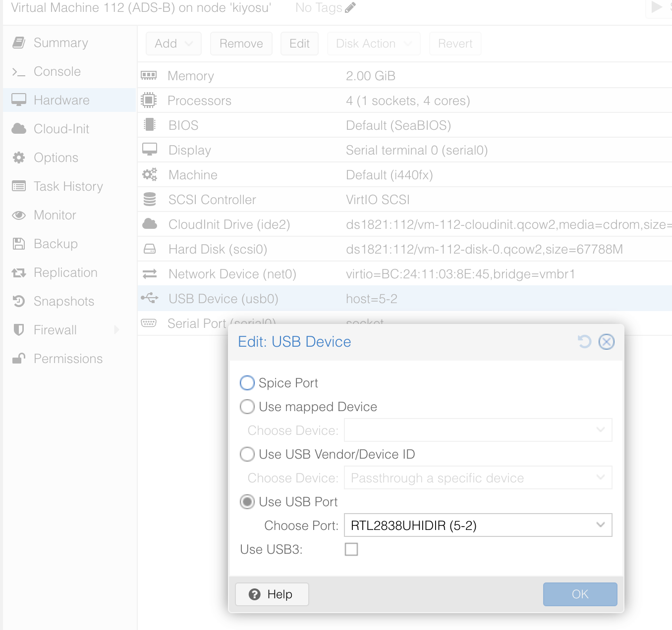
Task: Click the pencil icon to edit tags
Action: click(x=350, y=8)
